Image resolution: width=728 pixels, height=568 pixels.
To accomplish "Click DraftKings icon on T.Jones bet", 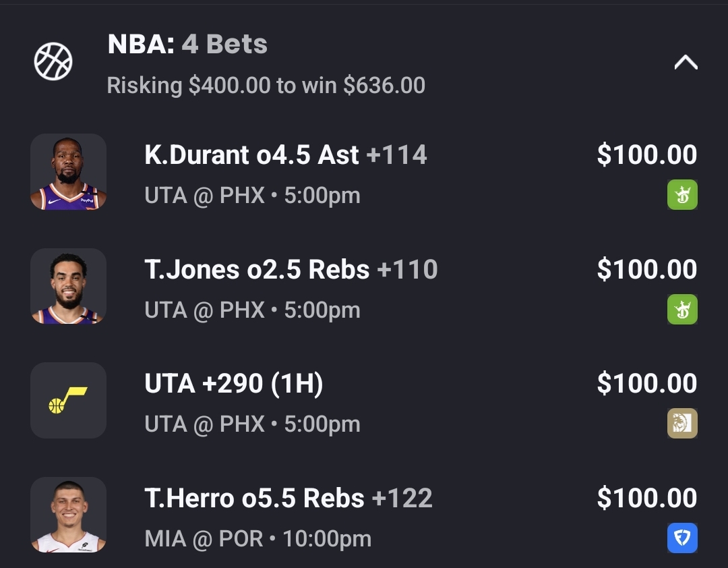I will (x=682, y=310).
